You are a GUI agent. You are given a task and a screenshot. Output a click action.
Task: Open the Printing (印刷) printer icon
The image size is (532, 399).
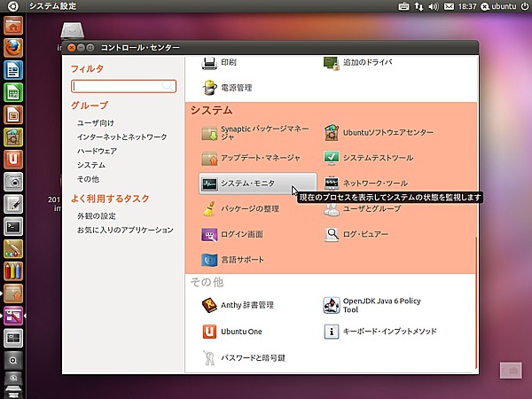click(209, 63)
